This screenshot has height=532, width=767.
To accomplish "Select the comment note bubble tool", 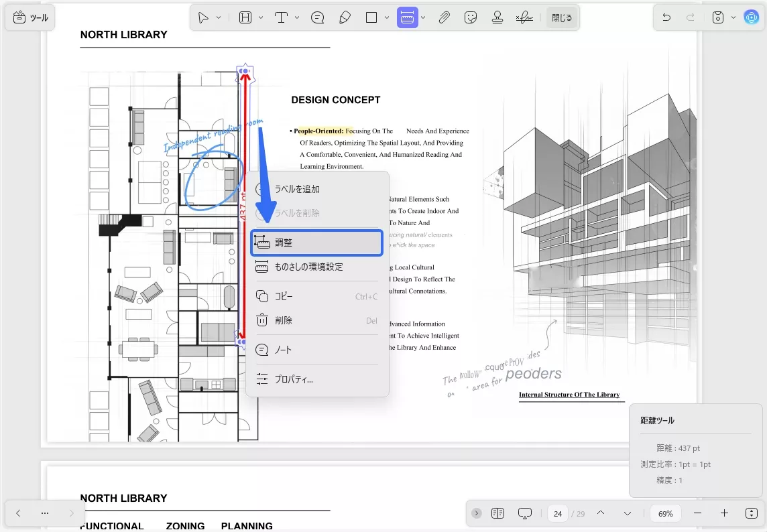I will (x=318, y=18).
